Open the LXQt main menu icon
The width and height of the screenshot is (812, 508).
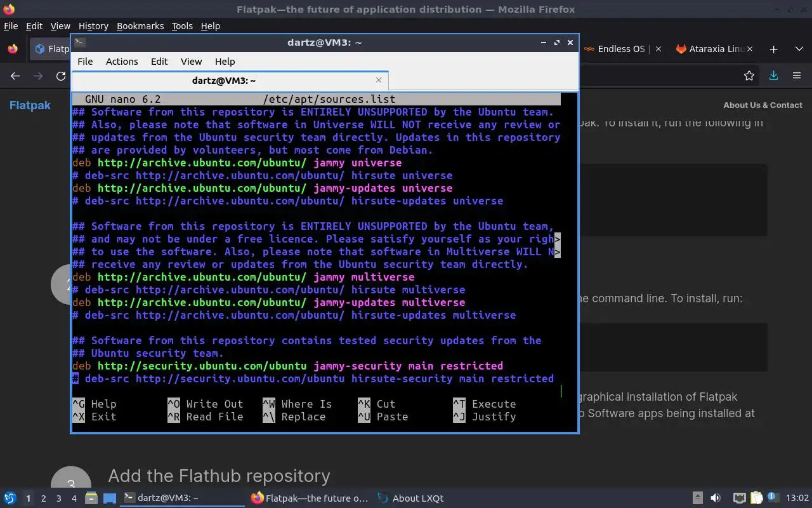(10, 498)
